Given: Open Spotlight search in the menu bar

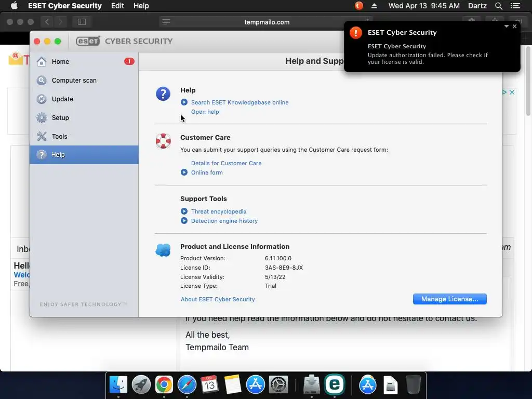Looking at the screenshot, I should [498, 6].
